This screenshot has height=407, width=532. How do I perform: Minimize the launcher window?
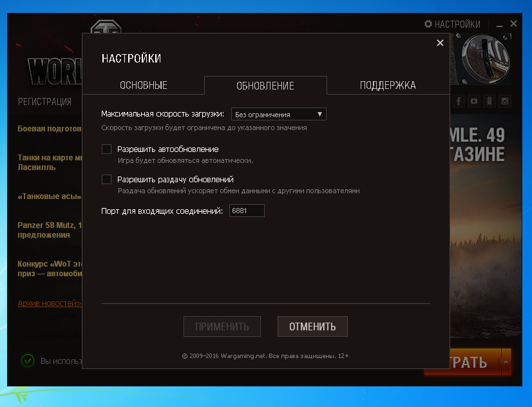499,24
